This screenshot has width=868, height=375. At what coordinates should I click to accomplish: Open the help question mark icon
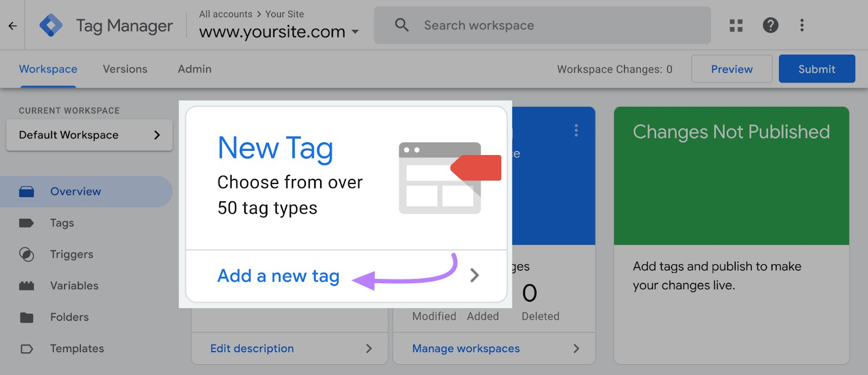point(770,25)
